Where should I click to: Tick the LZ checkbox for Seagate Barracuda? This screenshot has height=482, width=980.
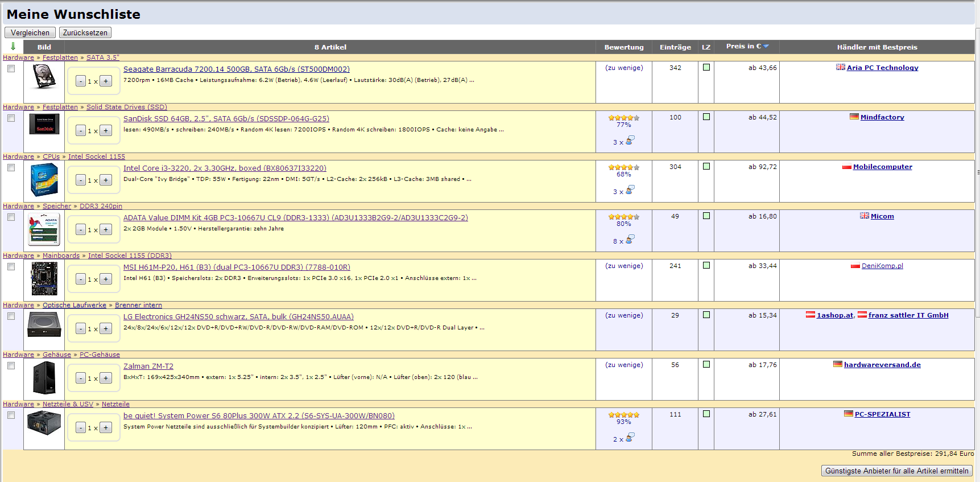pyautogui.click(x=706, y=67)
